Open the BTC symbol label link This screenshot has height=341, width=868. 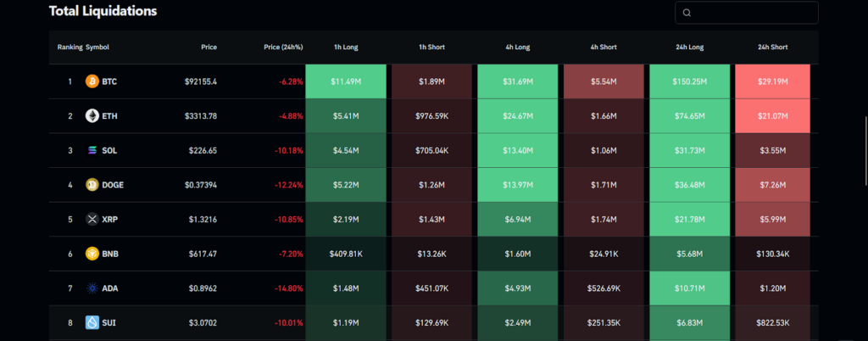(109, 81)
